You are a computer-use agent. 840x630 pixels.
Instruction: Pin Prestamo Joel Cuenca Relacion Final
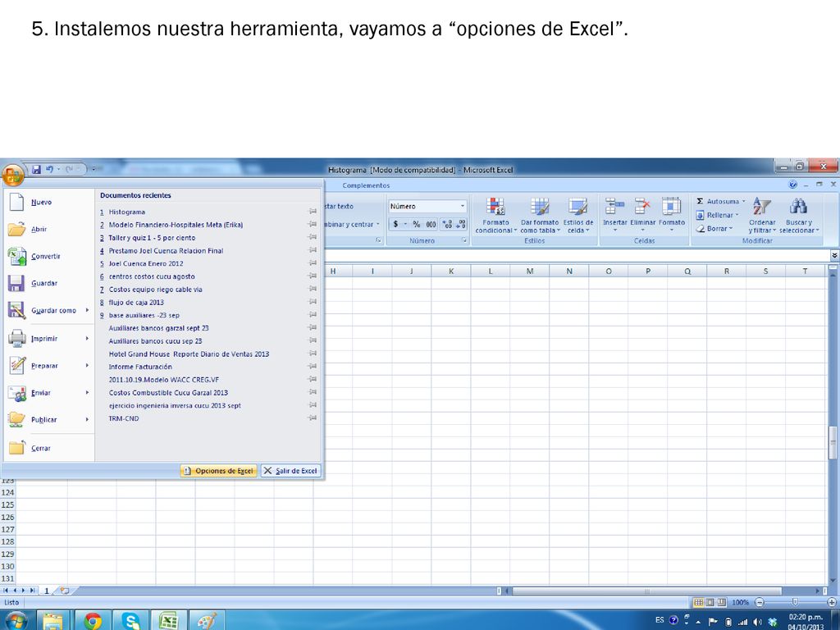coord(313,250)
